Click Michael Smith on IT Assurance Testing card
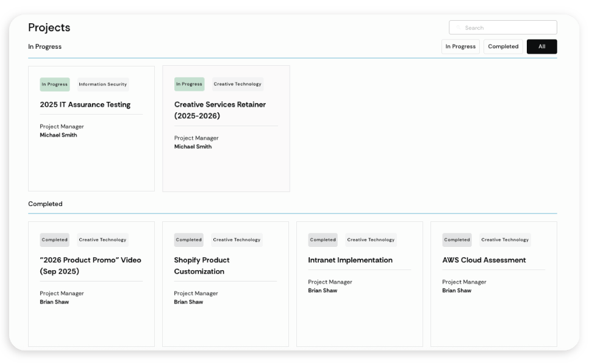 59,135
